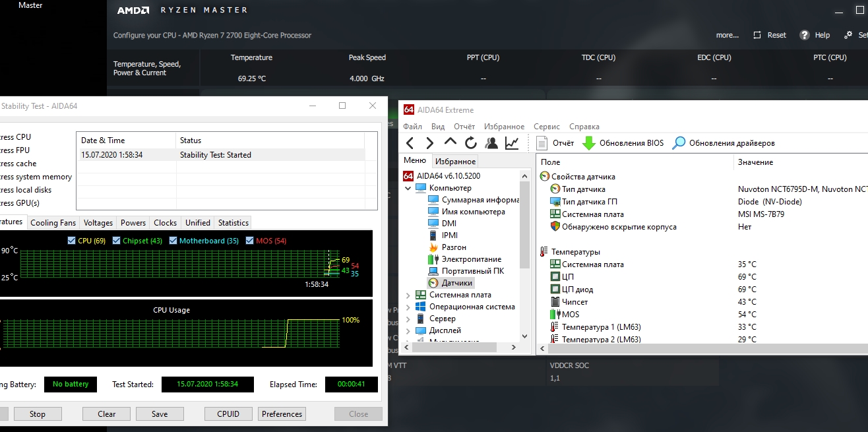Open the Справка menu

[x=584, y=127]
